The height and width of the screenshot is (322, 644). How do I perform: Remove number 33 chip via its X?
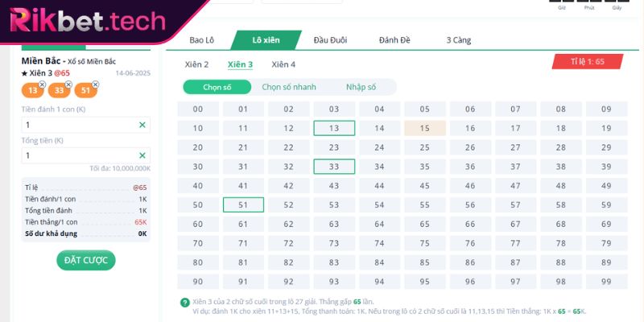click(x=68, y=84)
